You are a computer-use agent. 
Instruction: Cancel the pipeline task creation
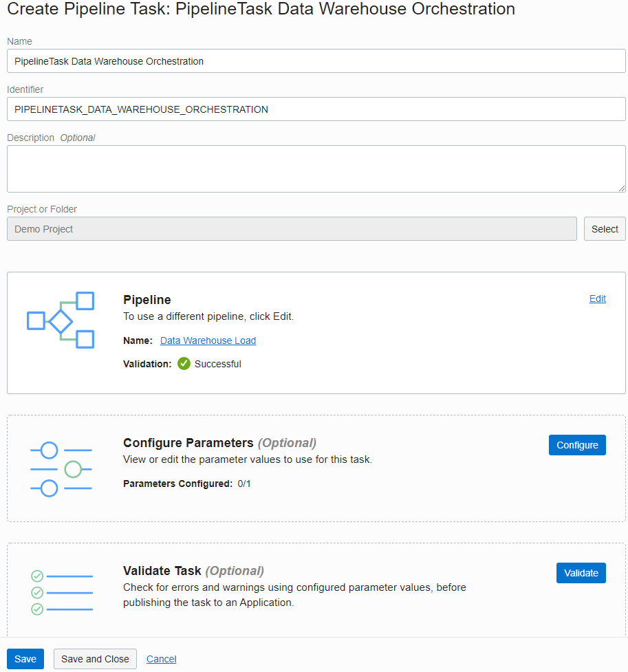coord(161,658)
